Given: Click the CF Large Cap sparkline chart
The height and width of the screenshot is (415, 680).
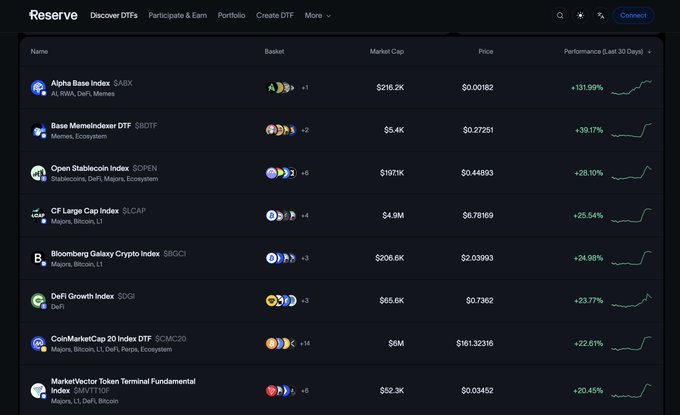Looking at the screenshot, I should pos(631,215).
